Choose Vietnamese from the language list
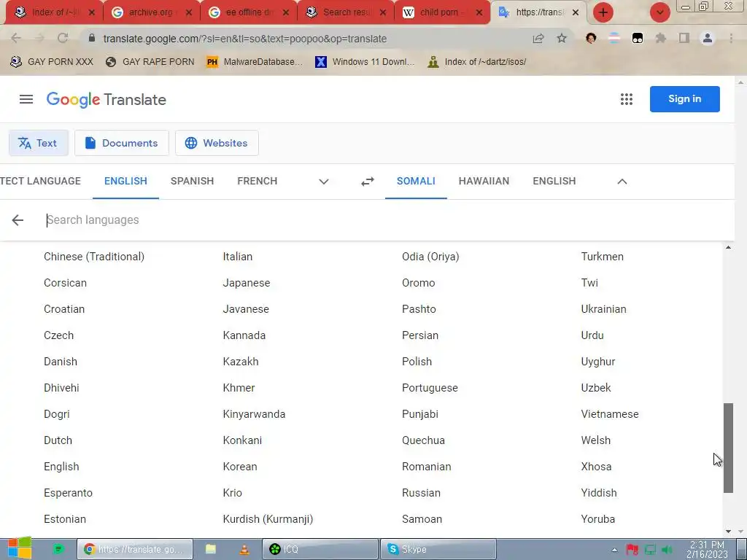The height and width of the screenshot is (560, 747). pos(610,414)
